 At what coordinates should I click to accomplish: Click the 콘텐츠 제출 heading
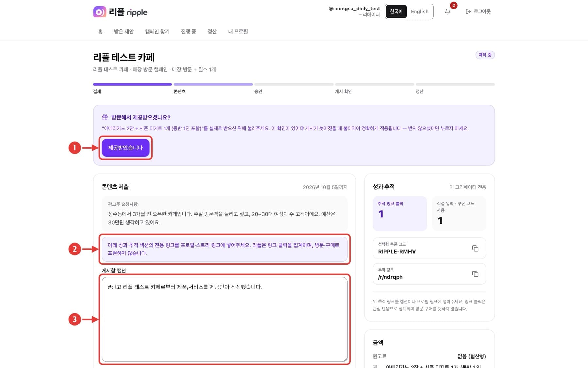click(x=115, y=187)
